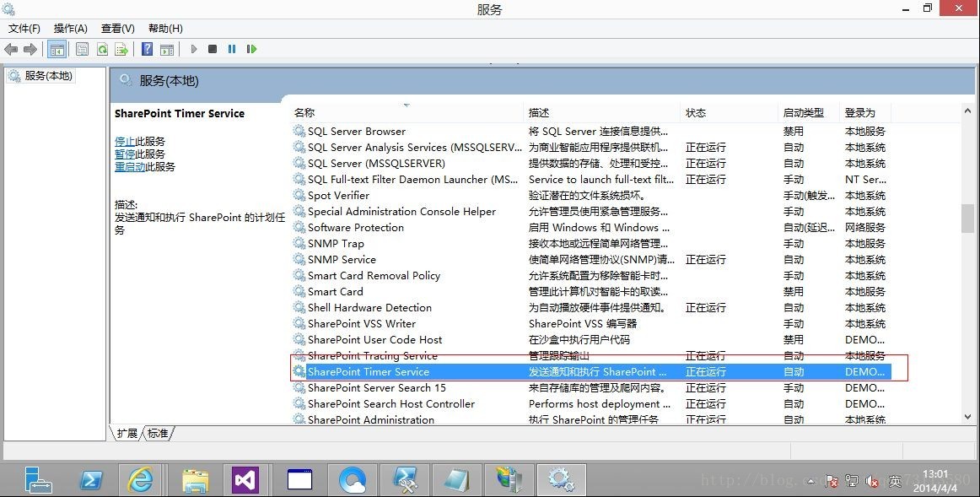Switch to the 扩展 tab
The width and height of the screenshot is (980, 497).
(127, 433)
